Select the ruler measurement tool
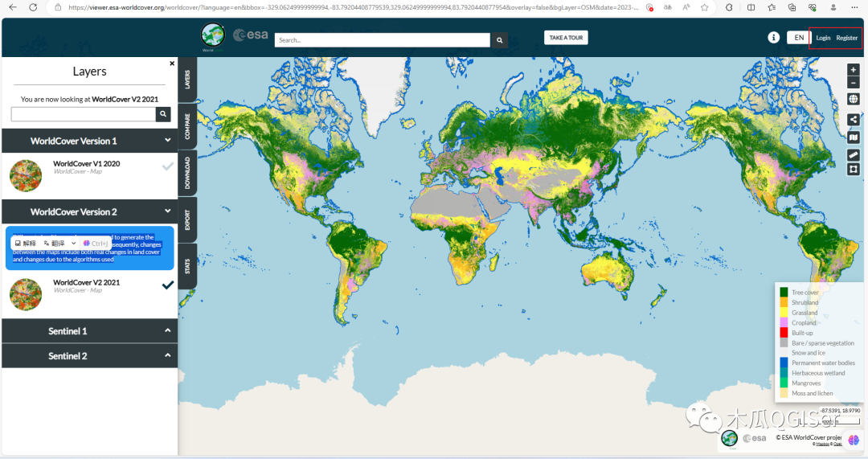This screenshot has width=868, height=459. coord(853,156)
